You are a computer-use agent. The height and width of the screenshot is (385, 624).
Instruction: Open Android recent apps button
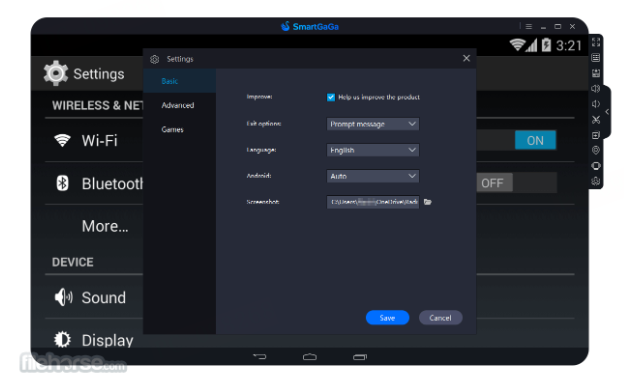tap(360, 357)
